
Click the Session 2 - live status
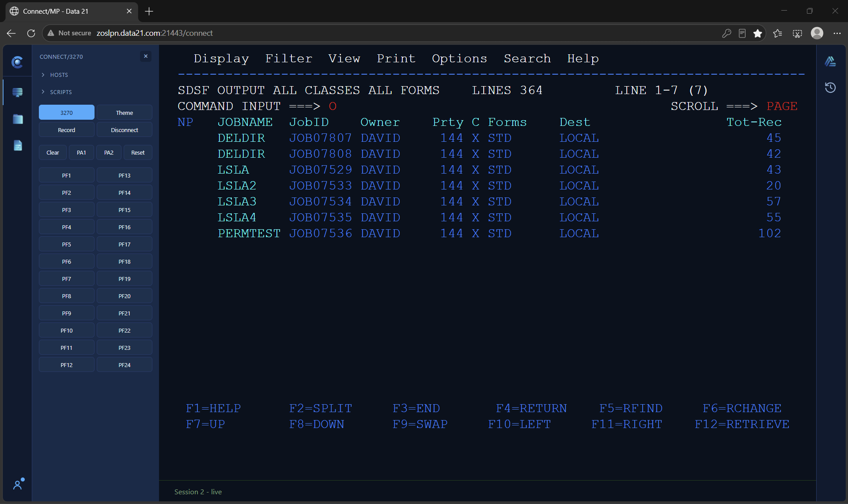coord(198,492)
